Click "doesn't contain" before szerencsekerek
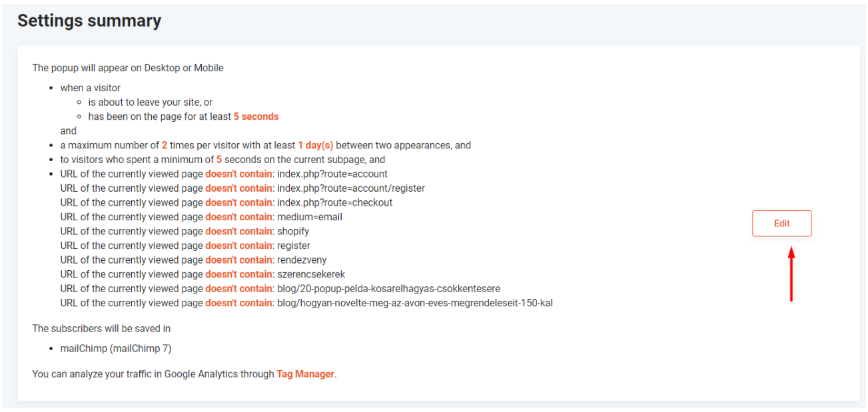Image resolution: width=868 pixels, height=412 pixels. coord(240,274)
